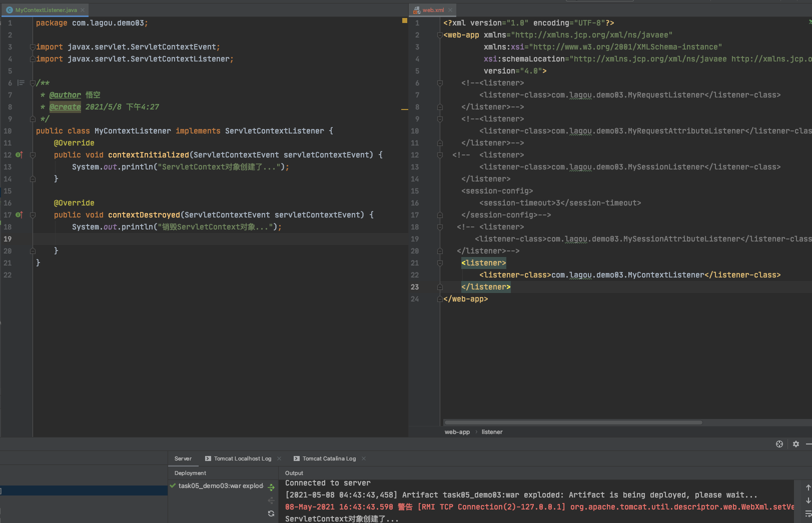Close the web.xml tab
Screen dimensions: 812x523
[450, 10]
